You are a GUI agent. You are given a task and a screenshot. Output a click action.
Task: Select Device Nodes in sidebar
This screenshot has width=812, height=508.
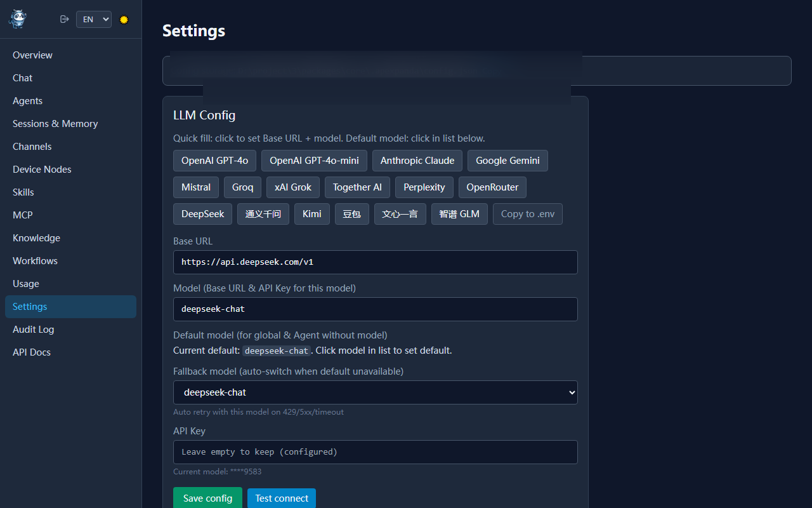click(70, 170)
